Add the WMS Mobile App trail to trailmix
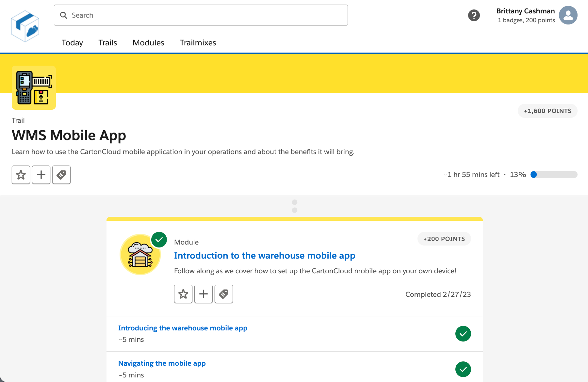The height and width of the screenshot is (382, 588). pos(41,175)
